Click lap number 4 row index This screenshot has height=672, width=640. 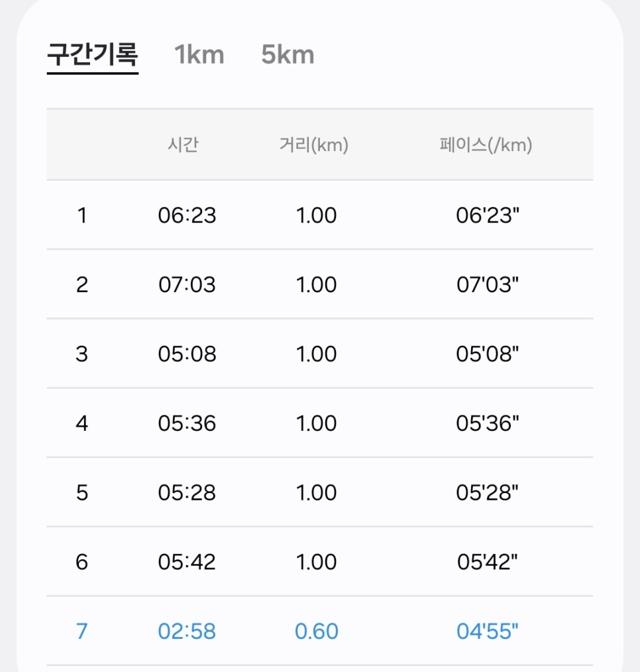tap(81, 423)
